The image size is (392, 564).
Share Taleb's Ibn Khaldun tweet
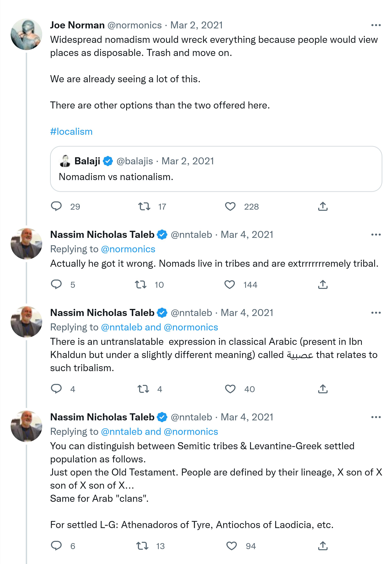[323, 389]
